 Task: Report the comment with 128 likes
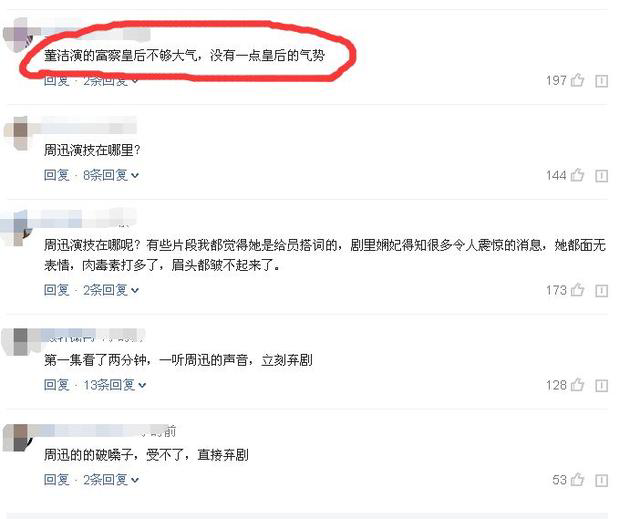602,386
